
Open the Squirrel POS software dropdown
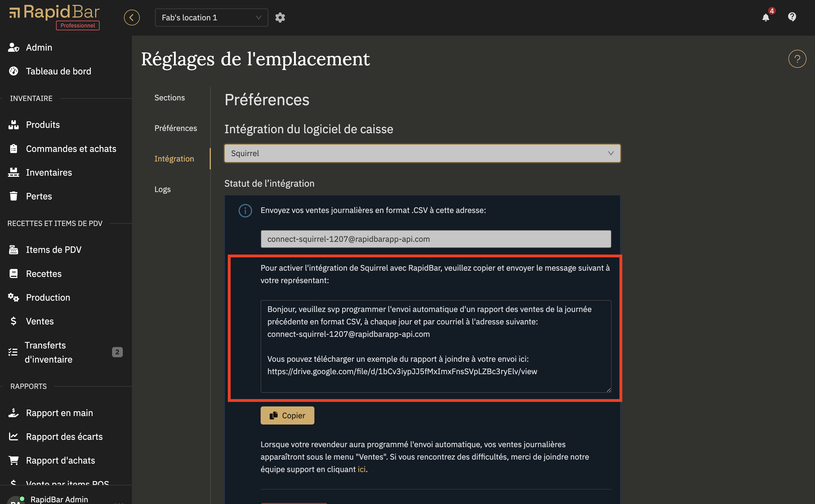422,153
